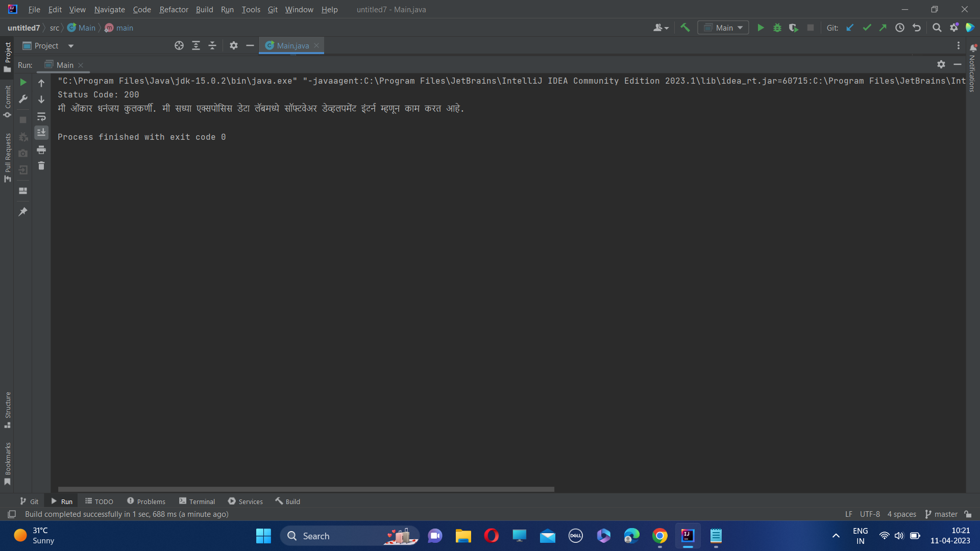Open the code reviewer avatar dropdown
This screenshot has height=551, width=980.
(x=661, y=28)
